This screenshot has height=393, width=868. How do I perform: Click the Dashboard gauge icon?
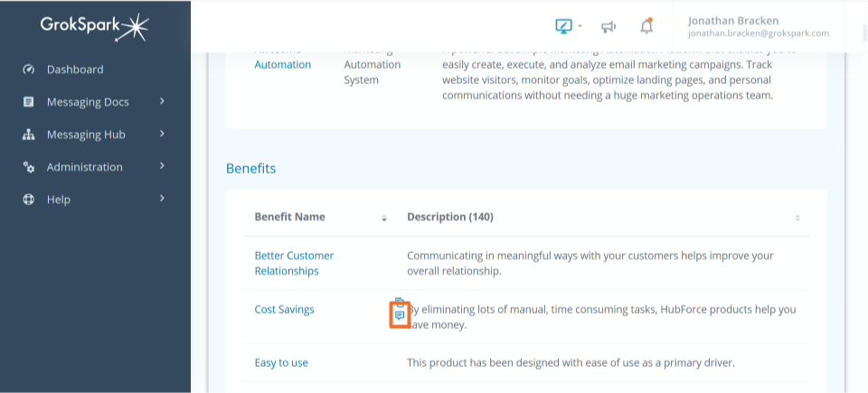tap(28, 70)
